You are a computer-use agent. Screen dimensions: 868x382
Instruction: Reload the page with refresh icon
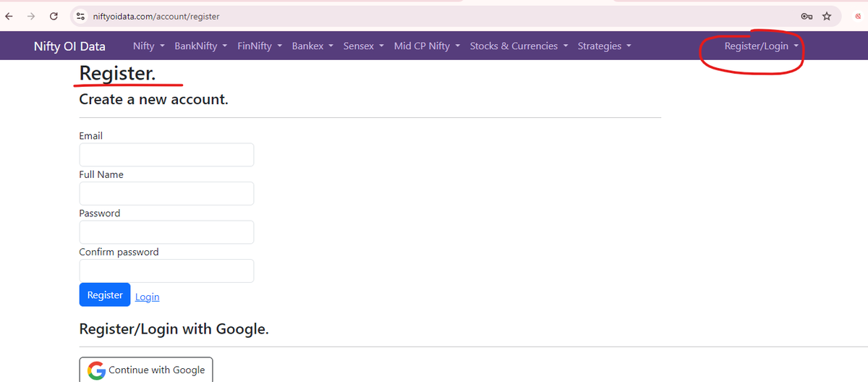(x=54, y=16)
